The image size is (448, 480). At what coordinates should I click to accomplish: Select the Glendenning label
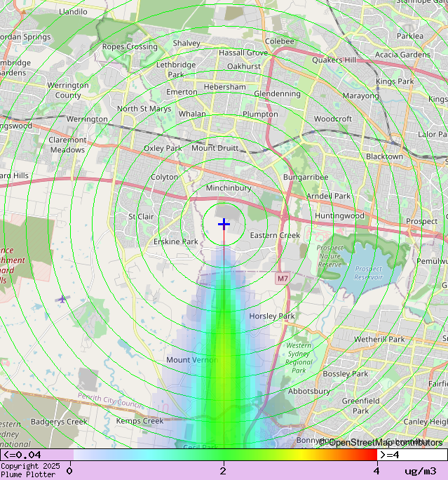point(277,93)
